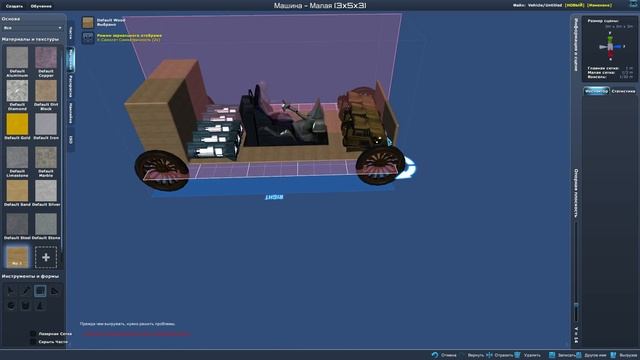
Task: Select the Default Copper material
Action: 46,58
